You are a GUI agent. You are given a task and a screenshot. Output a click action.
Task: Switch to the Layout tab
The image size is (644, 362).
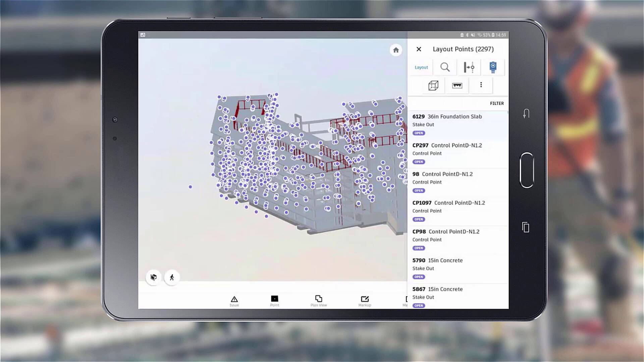click(421, 67)
